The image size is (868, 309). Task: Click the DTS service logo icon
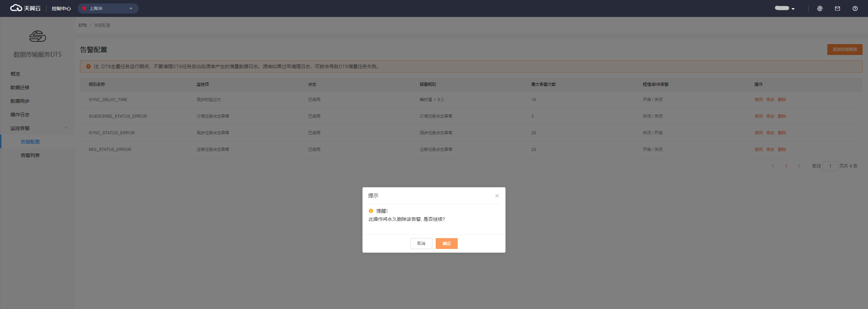[x=37, y=36]
